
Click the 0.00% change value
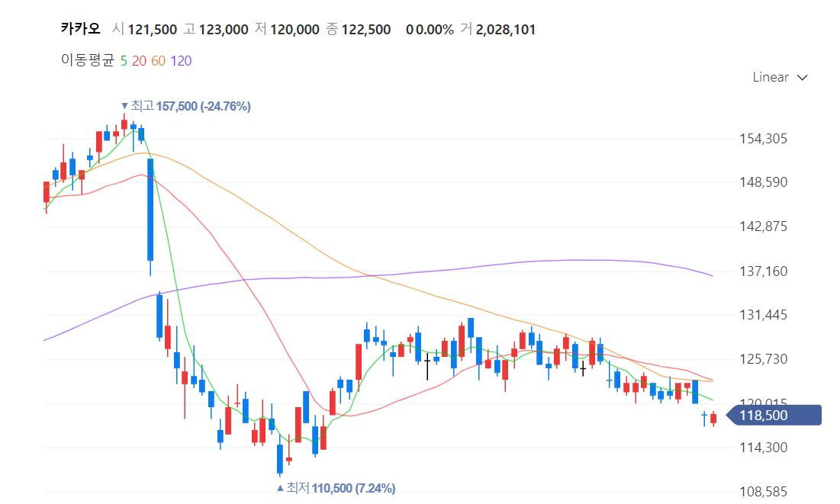tap(434, 30)
